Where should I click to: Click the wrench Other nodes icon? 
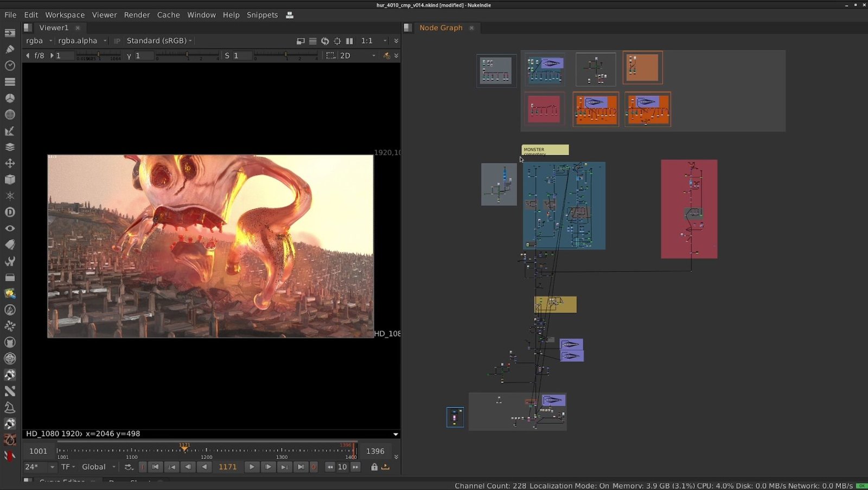10,261
